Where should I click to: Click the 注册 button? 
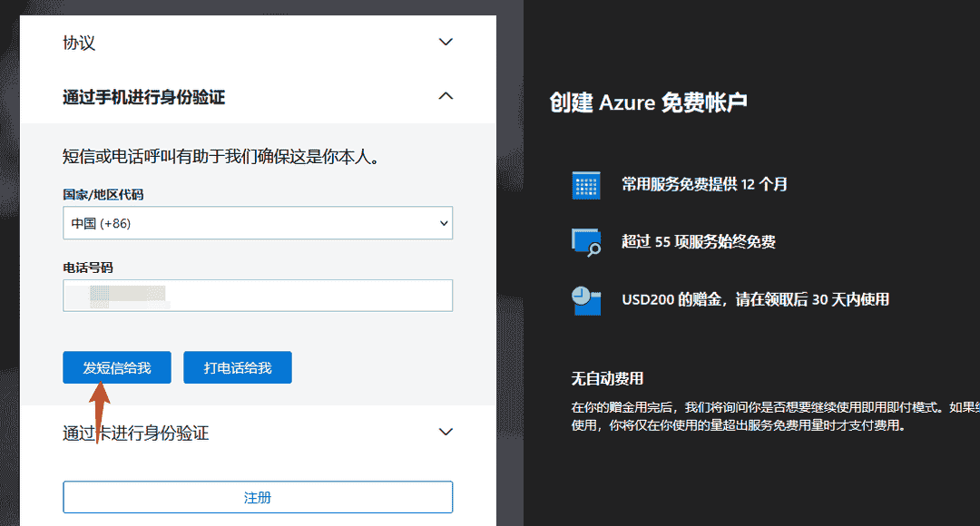tap(258, 498)
